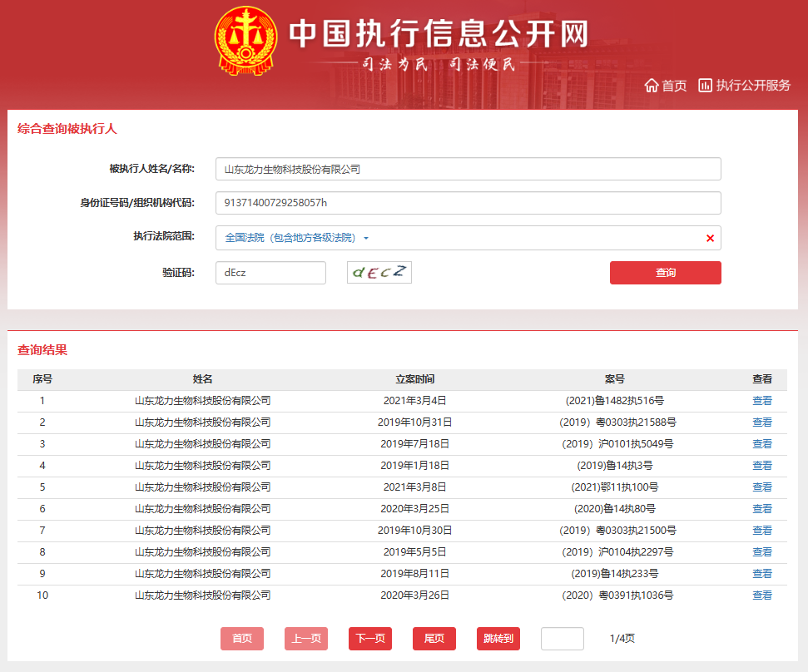Viewport: 808px width, 672px height.
Task: Click filing date 2020年3月25日
Action: click(x=415, y=509)
